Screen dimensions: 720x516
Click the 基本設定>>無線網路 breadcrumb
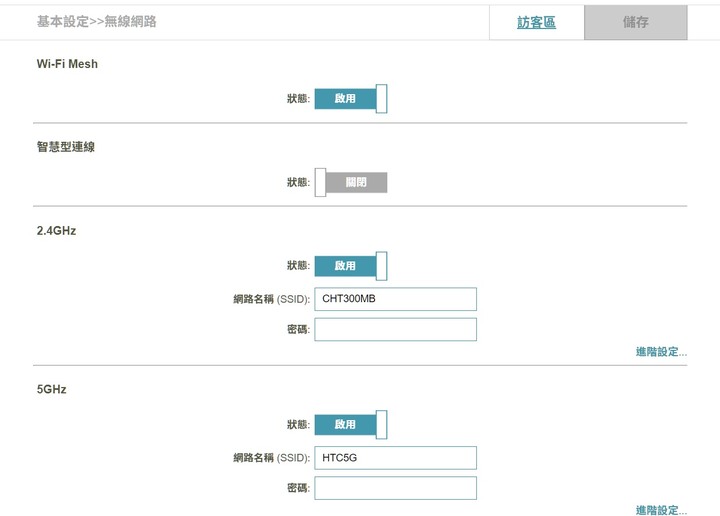(x=96, y=21)
